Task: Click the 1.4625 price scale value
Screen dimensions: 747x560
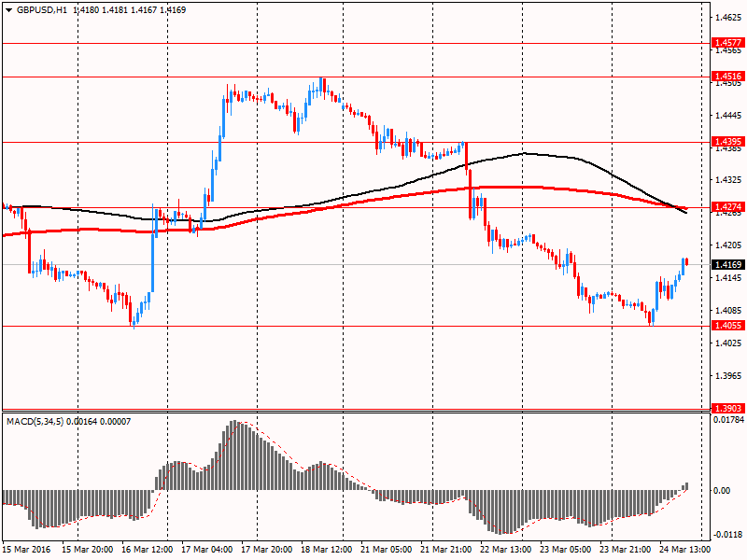Action: coord(728,18)
